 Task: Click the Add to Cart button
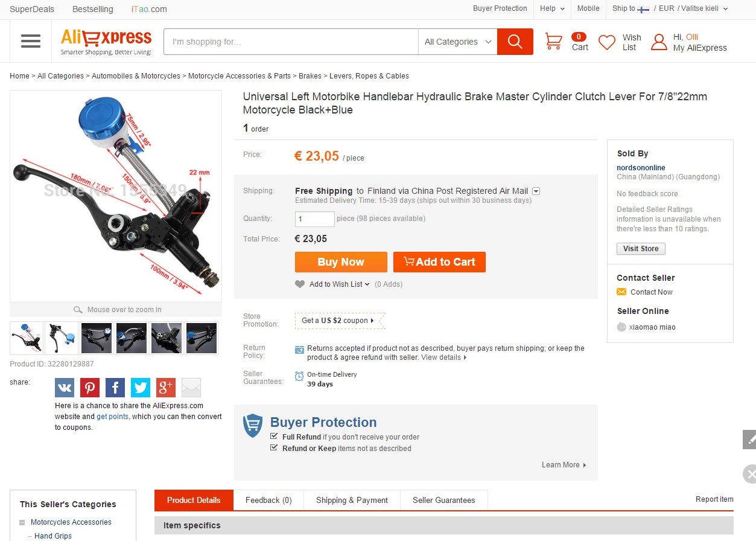(x=439, y=262)
